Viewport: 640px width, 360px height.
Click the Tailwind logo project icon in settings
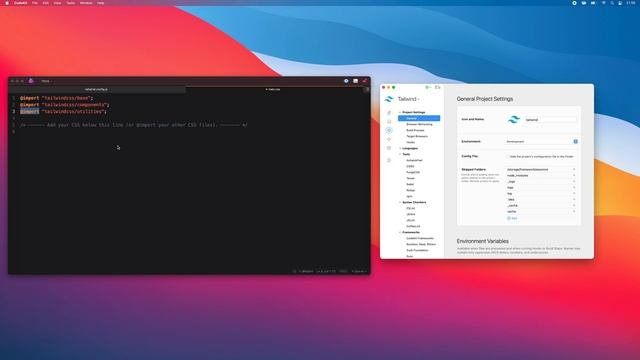pos(513,120)
